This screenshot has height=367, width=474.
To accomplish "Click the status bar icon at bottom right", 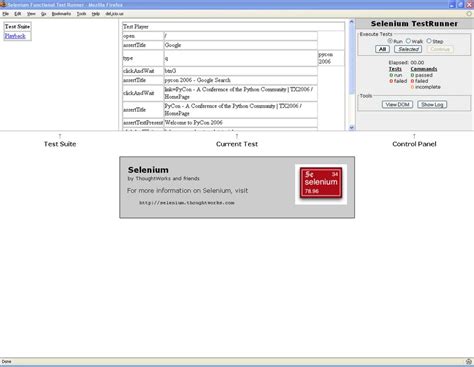I will pyautogui.click(x=469, y=361).
